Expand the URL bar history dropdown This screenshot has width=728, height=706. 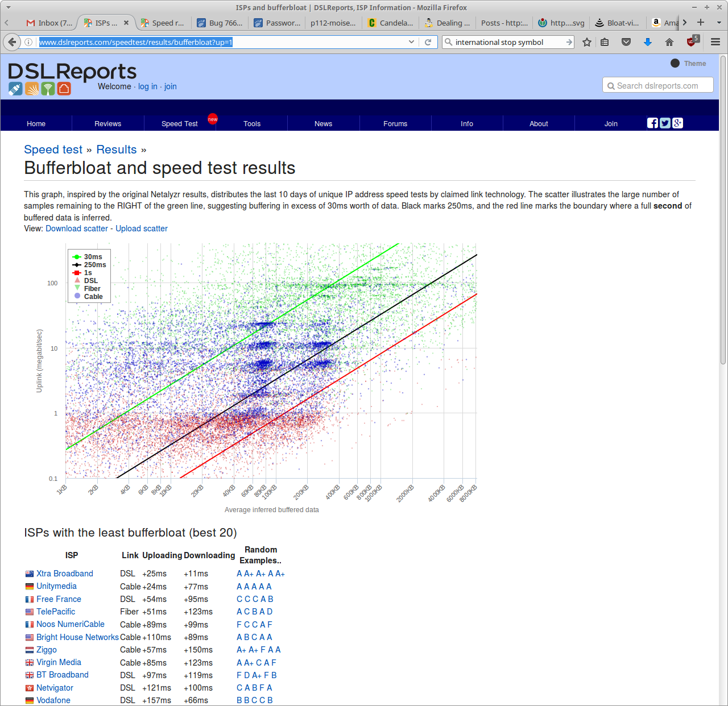(411, 42)
